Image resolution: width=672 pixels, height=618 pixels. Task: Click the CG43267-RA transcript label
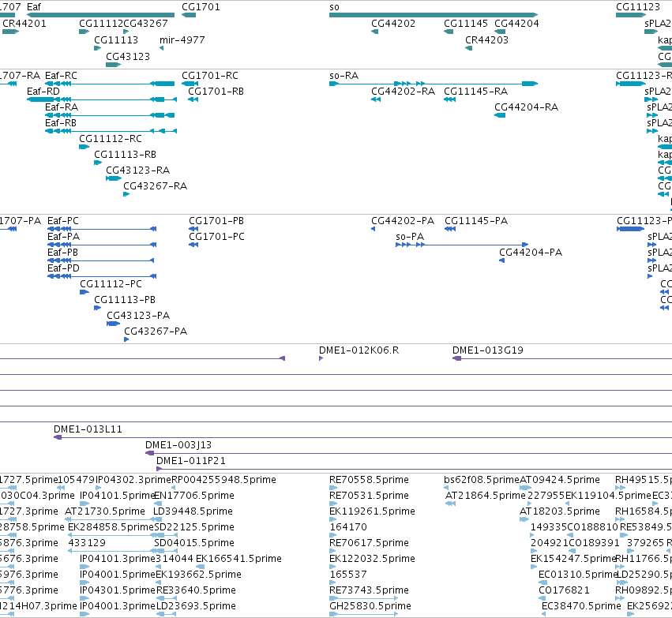point(155,187)
